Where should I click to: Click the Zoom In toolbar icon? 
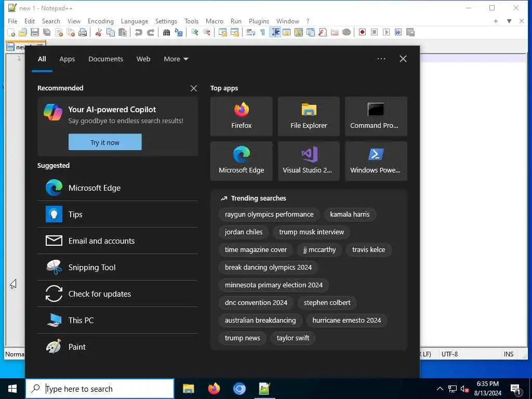[194, 32]
